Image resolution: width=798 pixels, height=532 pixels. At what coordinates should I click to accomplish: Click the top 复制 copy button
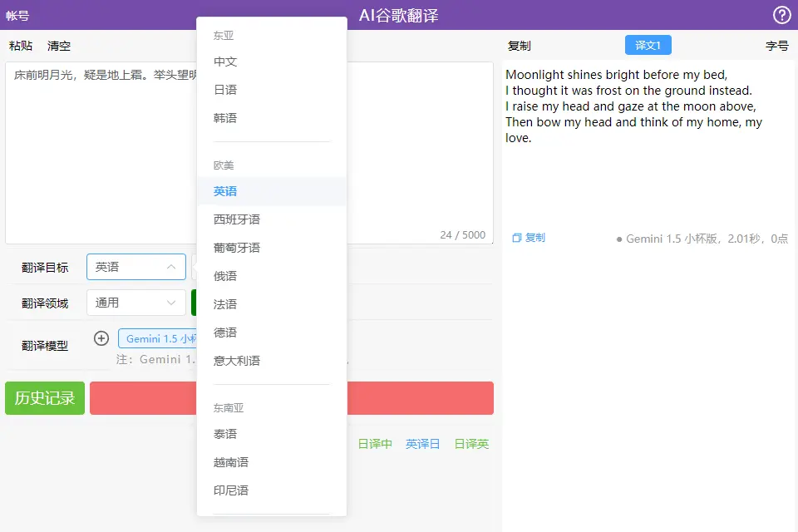point(519,46)
